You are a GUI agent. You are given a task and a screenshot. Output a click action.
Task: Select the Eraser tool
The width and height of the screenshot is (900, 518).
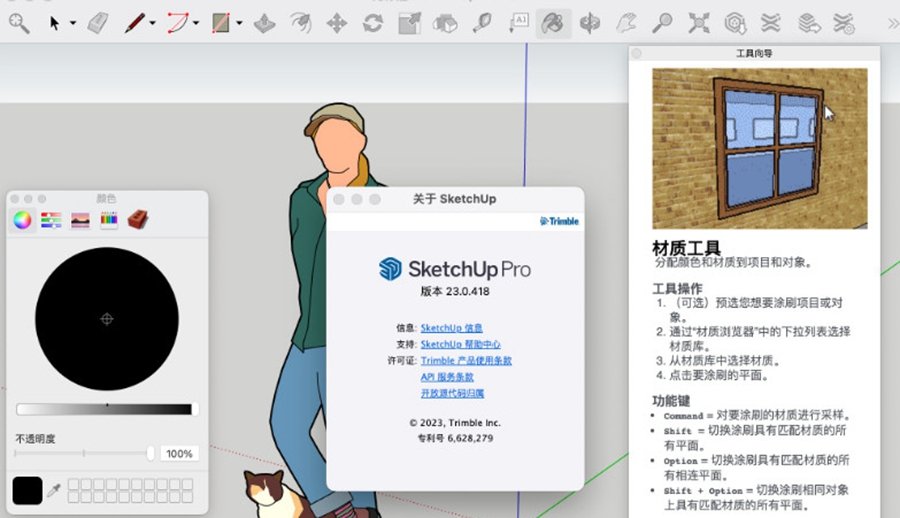click(98, 24)
